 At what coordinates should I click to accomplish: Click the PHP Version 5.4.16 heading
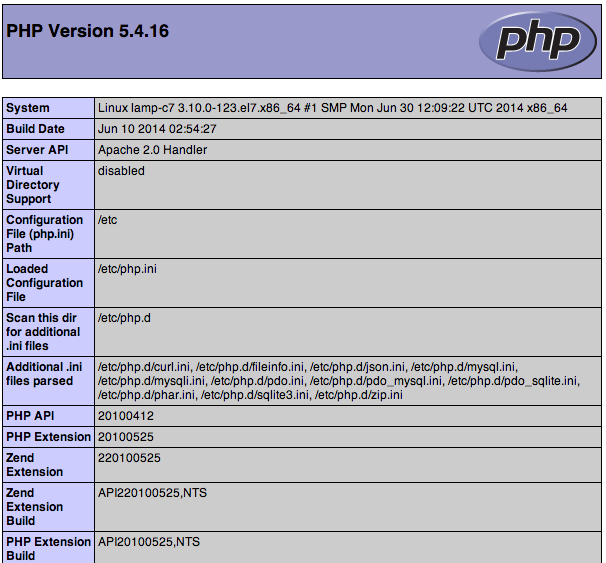click(88, 31)
